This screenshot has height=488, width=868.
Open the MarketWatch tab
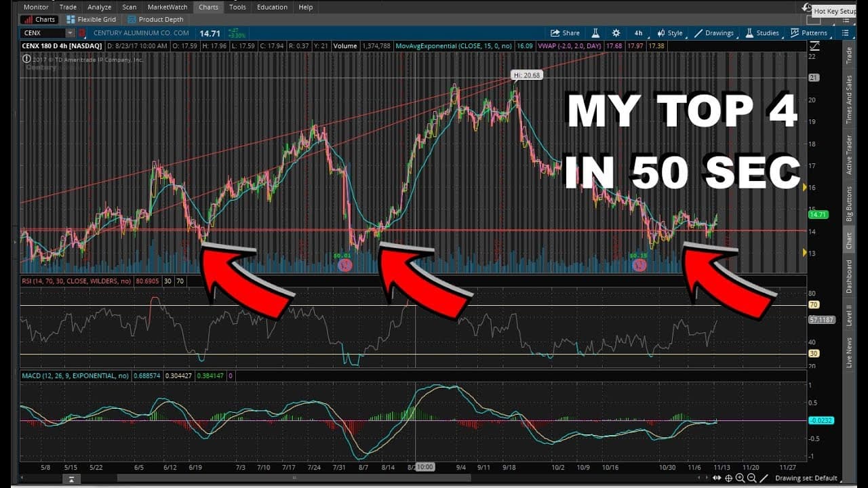click(x=167, y=7)
